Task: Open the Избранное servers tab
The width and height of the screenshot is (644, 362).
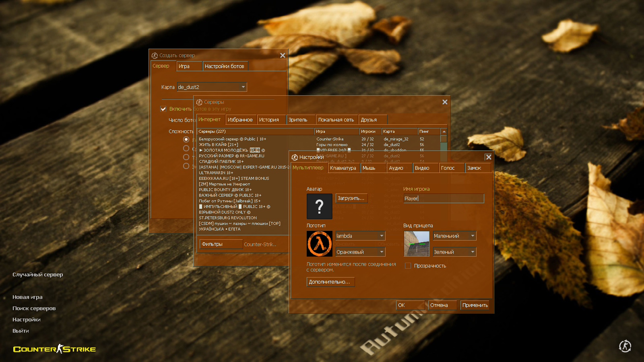Action: click(240, 120)
